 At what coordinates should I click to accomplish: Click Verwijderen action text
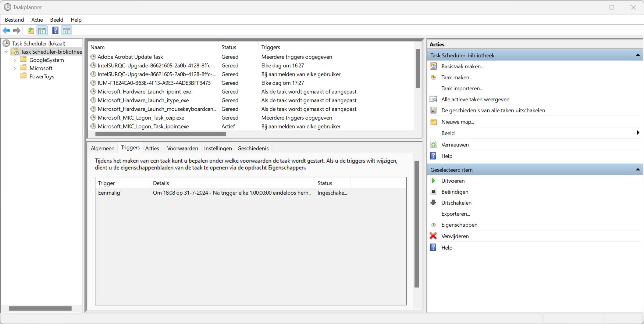tap(455, 236)
